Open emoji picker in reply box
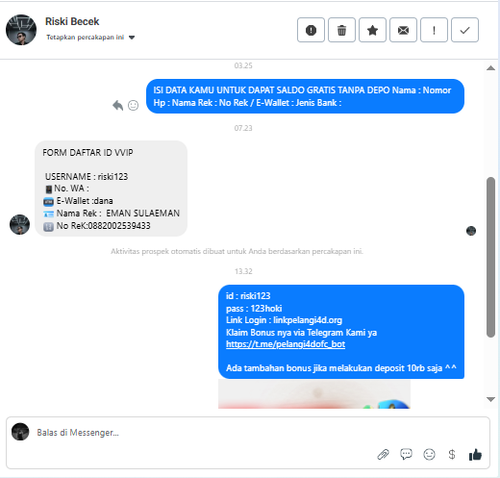 [429, 454]
